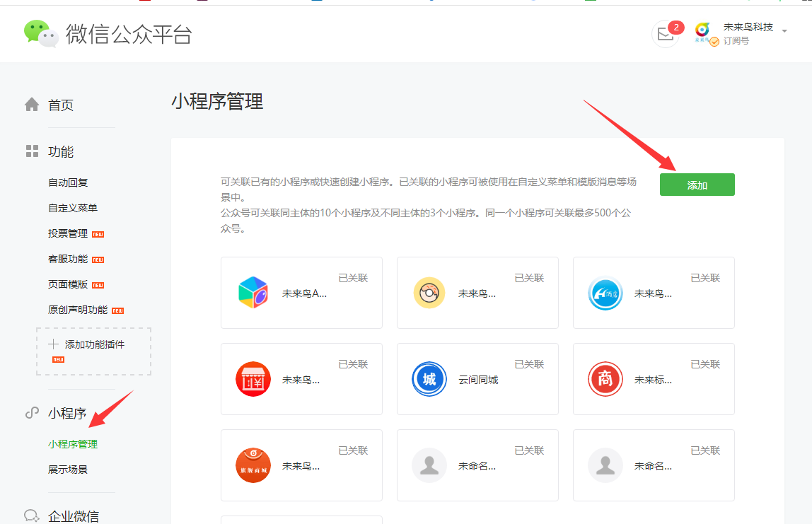Open 自动回复 menu item

pyautogui.click(x=68, y=182)
